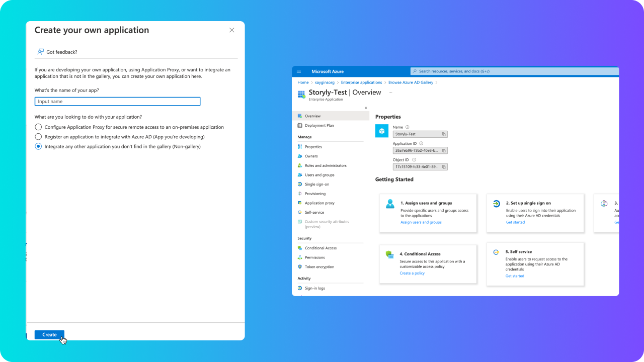
Task: Click the info icon next to Name
Action: pos(408,127)
